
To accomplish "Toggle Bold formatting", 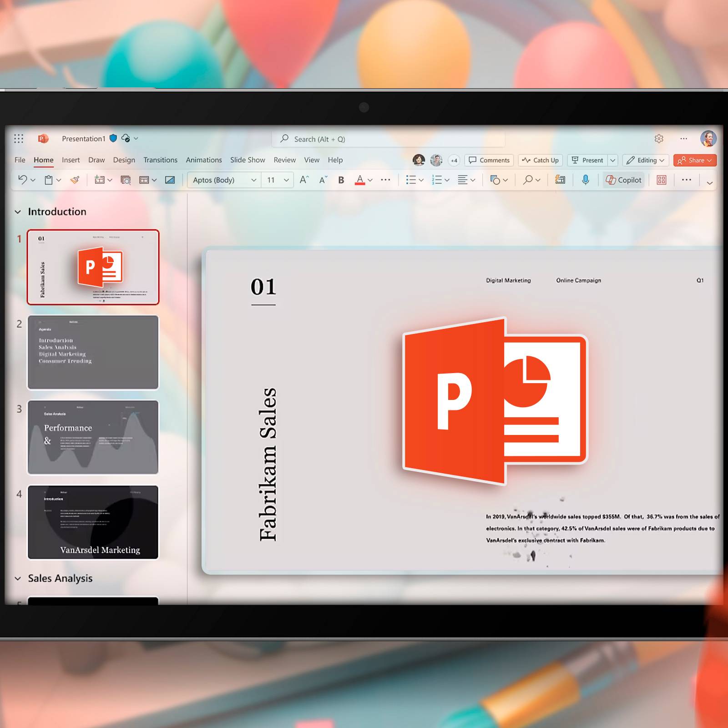I will [x=341, y=180].
